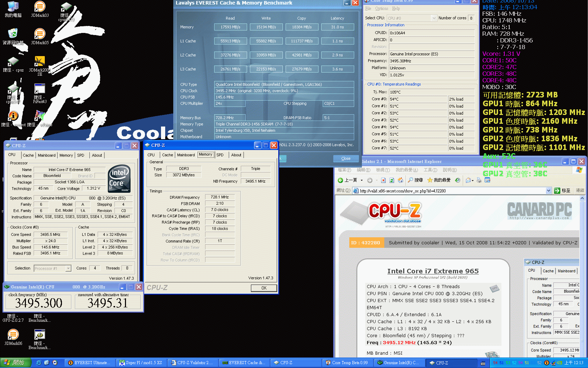Open the PiFast43 shortcut icon
The width and height of the screenshot is (588, 368).
point(40,93)
